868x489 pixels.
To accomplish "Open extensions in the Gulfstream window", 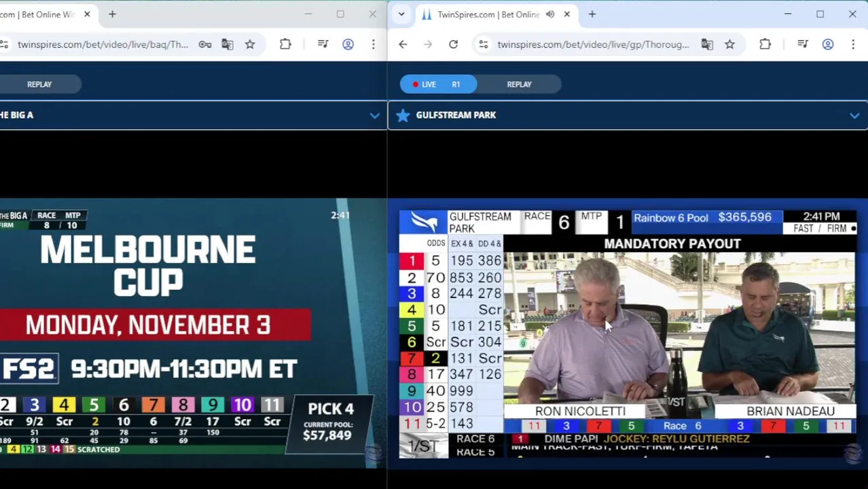I will pyautogui.click(x=765, y=44).
